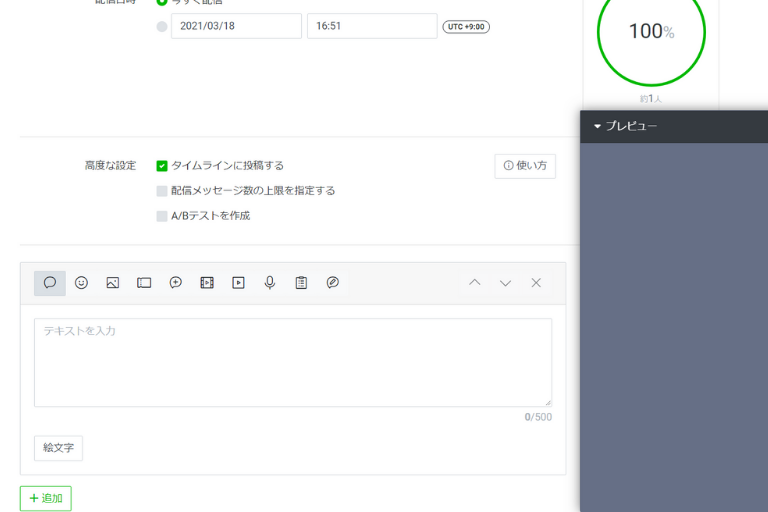Select the text message type icon
The width and height of the screenshot is (768, 512).
click(x=50, y=283)
